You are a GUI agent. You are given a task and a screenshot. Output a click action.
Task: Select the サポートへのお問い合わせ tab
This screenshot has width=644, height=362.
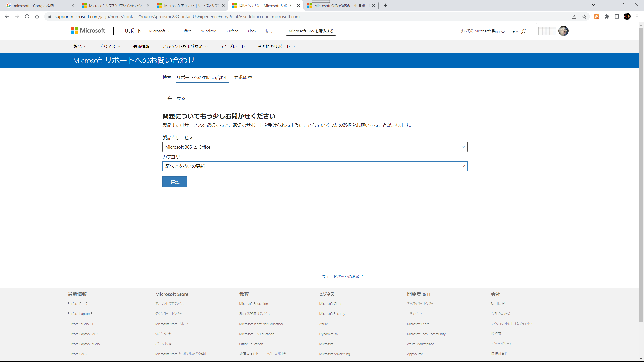tap(203, 77)
